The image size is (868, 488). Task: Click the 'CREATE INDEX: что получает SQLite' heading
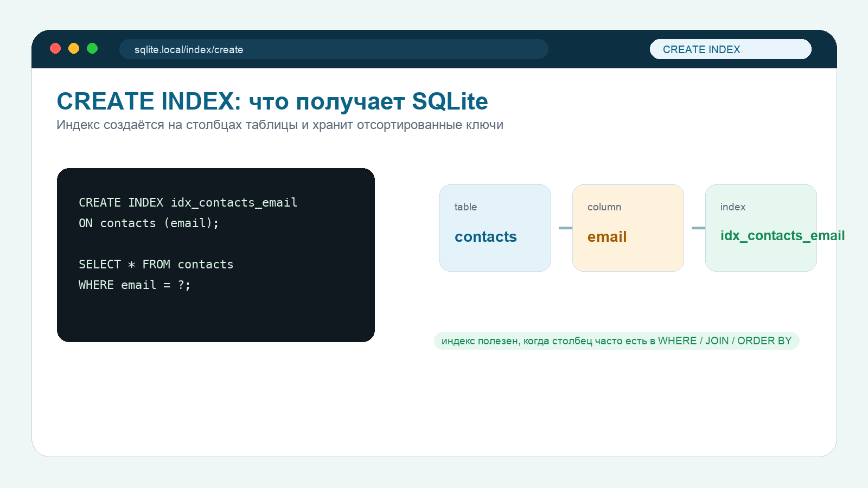click(x=272, y=101)
